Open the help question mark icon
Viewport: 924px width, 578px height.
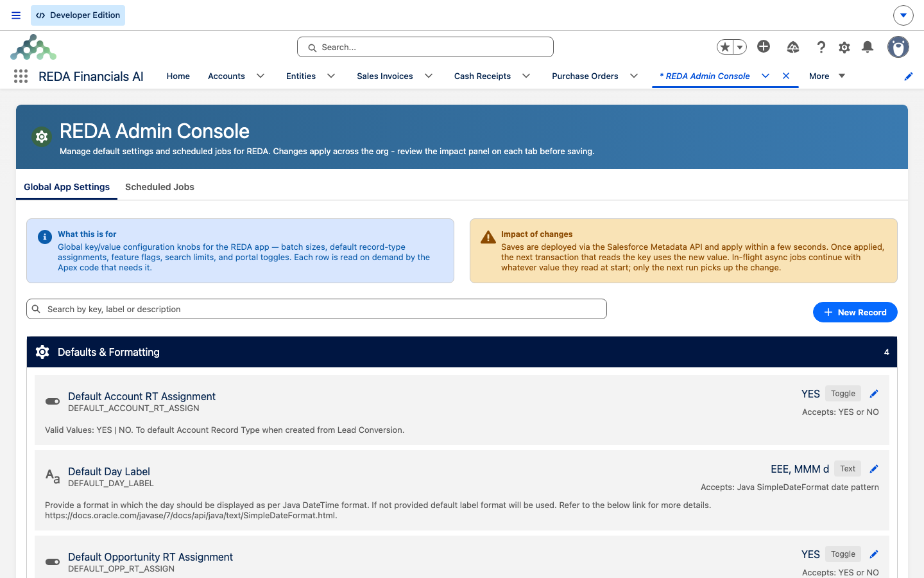(x=821, y=47)
